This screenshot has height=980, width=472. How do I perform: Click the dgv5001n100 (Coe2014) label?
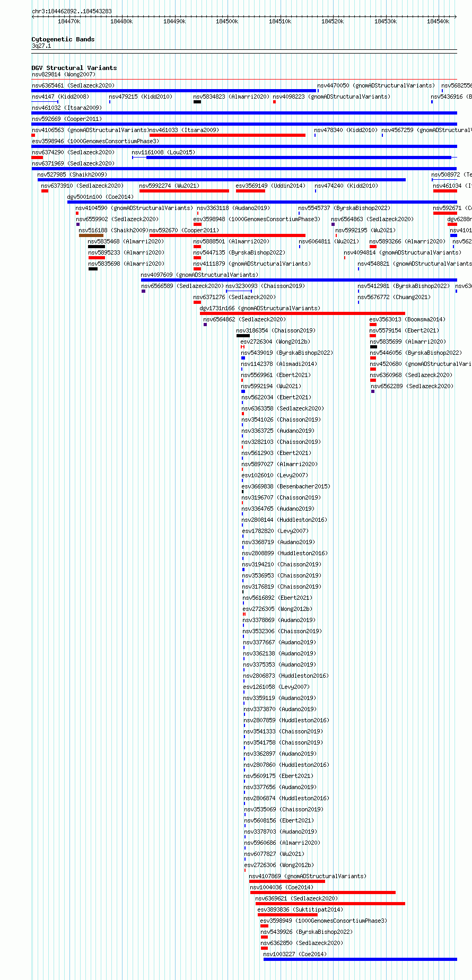pos(100,197)
